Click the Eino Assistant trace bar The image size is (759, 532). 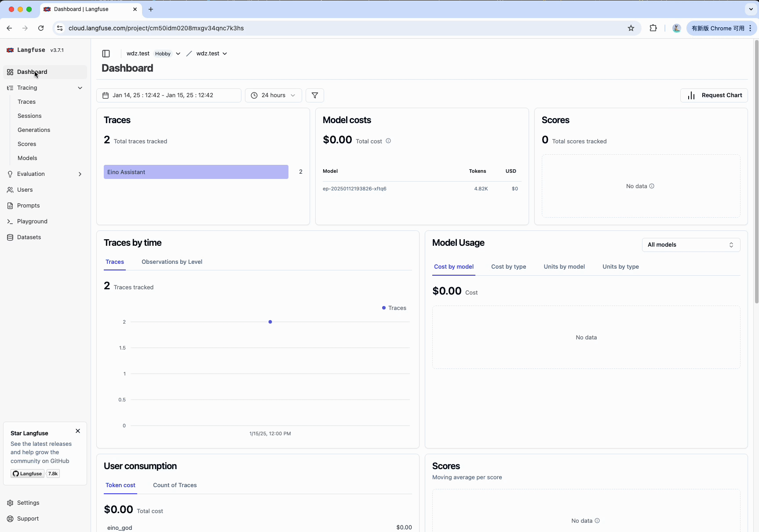tap(196, 172)
